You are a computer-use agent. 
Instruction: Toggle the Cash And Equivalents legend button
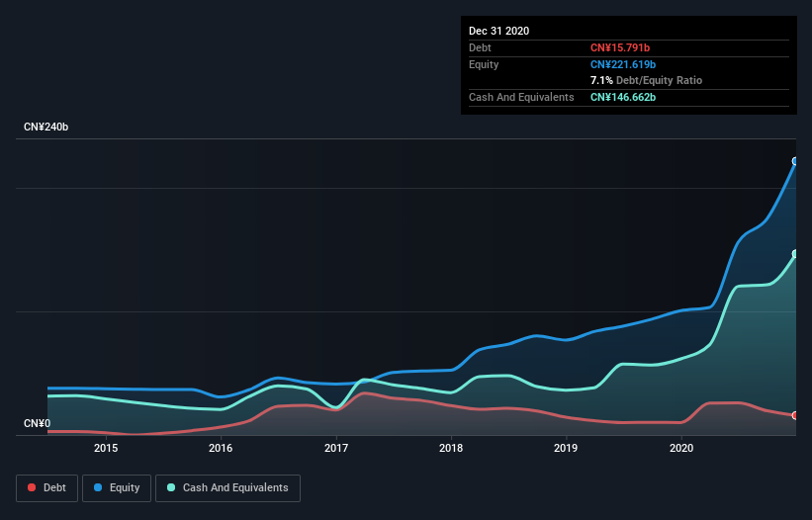227,488
